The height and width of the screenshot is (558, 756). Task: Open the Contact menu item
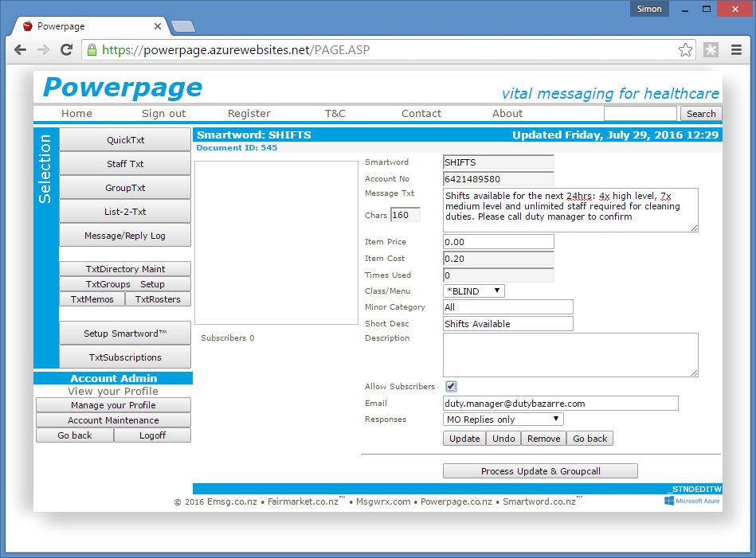point(421,114)
